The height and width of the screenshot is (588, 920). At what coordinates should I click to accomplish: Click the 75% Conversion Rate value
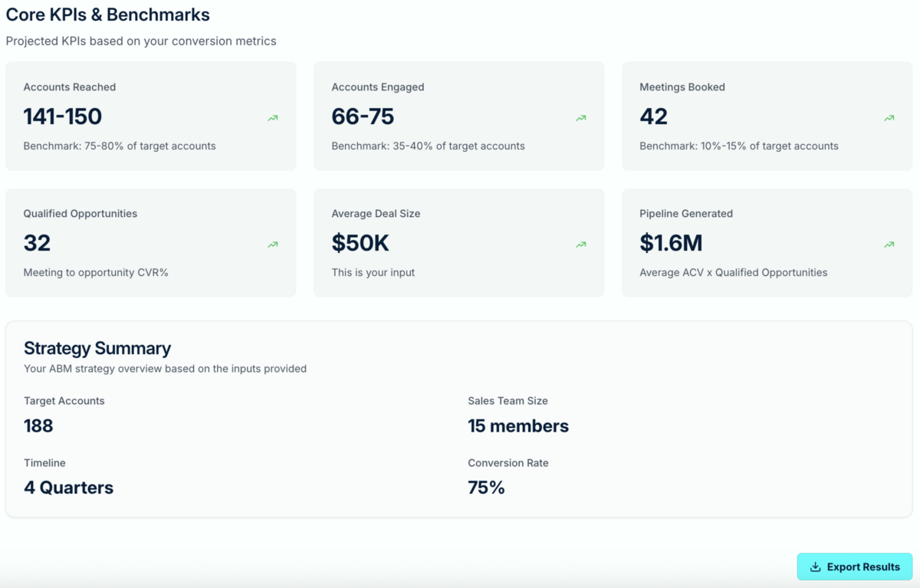[x=486, y=488]
